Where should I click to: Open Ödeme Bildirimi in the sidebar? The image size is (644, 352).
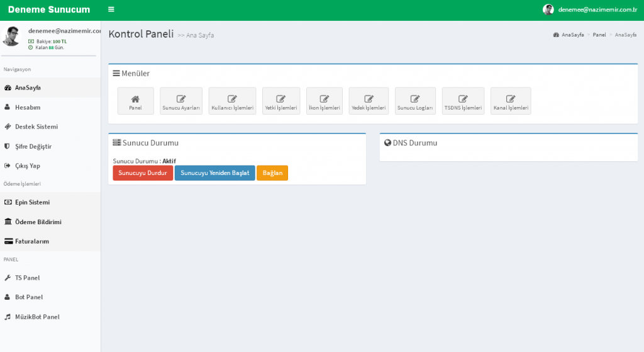50,222
